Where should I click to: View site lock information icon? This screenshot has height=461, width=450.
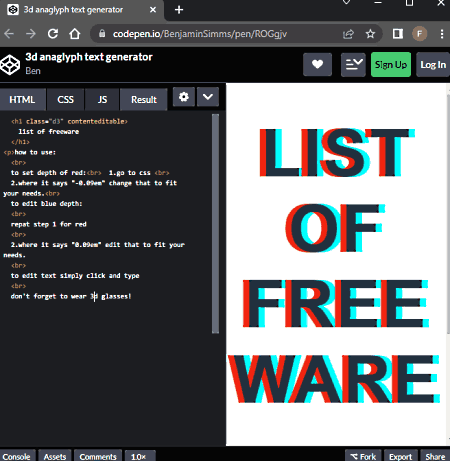[x=102, y=33]
